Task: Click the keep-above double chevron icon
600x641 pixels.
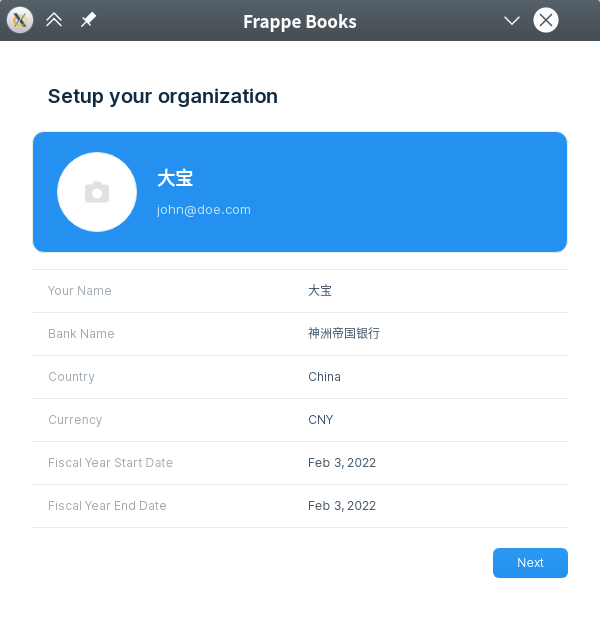Action: click(x=54, y=20)
